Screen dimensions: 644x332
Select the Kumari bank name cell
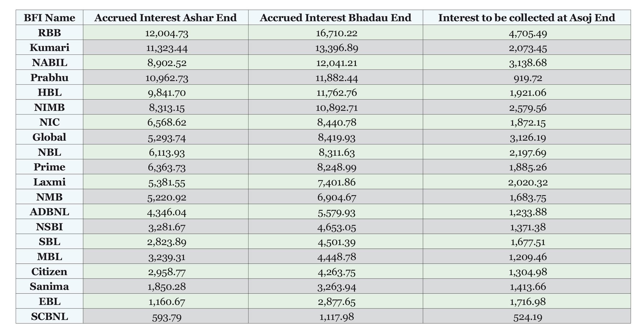tap(49, 48)
